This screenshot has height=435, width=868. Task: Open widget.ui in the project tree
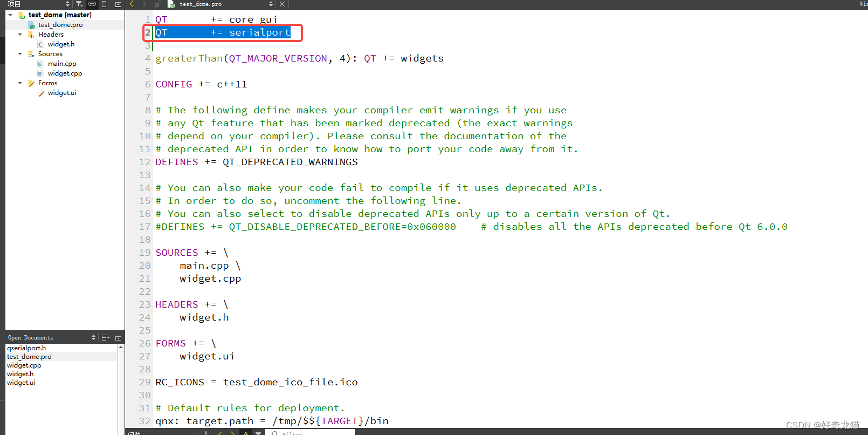[62, 93]
